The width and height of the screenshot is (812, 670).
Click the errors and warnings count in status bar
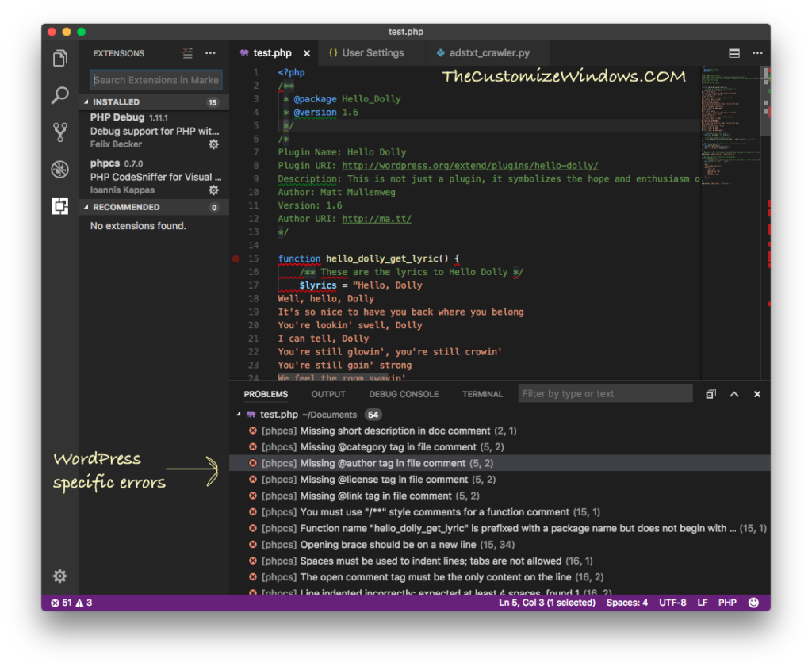[71, 602]
